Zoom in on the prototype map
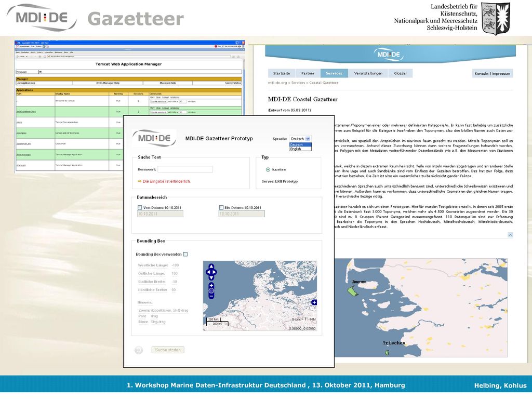532x399 pixels. click(x=211, y=285)
